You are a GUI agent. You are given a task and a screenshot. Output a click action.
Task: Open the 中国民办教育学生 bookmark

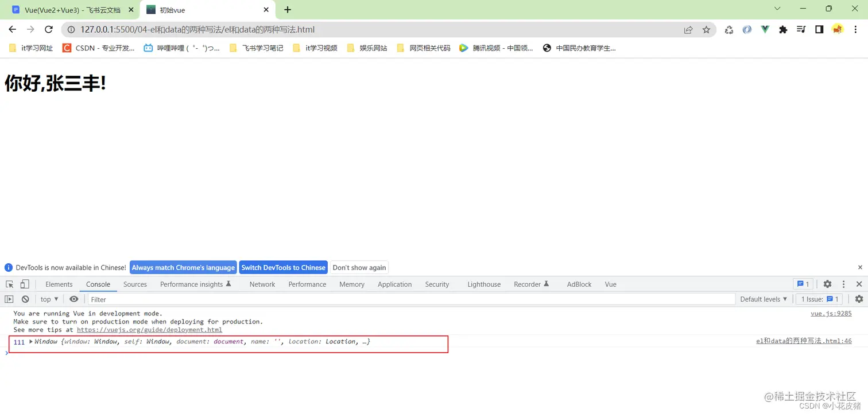point(579,48)
